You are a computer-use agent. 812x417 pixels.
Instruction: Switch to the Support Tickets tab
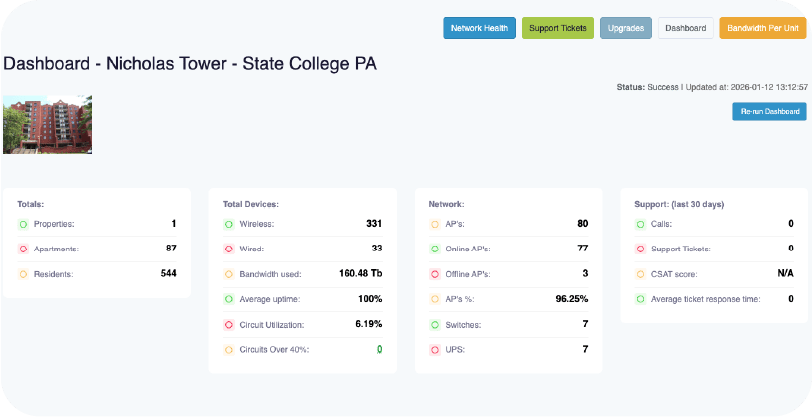point(558,28)
